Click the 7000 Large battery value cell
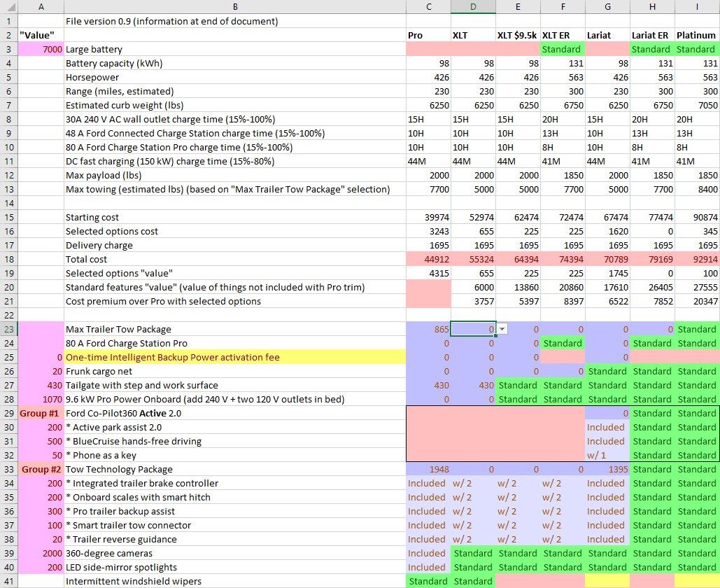 (41, 49)
